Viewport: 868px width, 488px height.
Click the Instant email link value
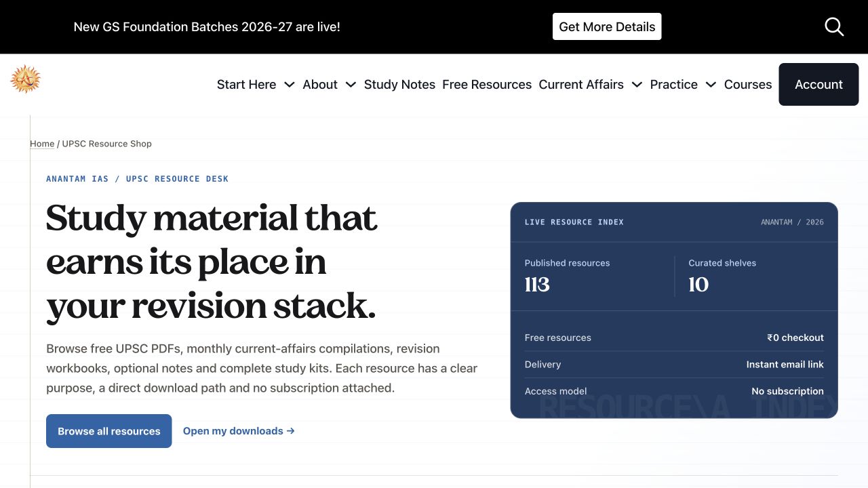pyautogui.click(x=785, y=365)
